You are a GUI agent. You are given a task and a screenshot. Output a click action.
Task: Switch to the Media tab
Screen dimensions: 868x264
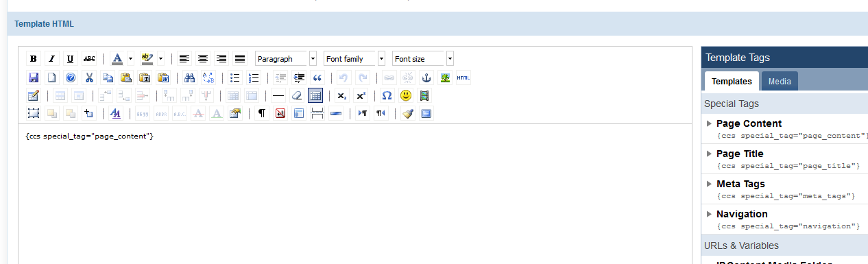click(780, 82)
